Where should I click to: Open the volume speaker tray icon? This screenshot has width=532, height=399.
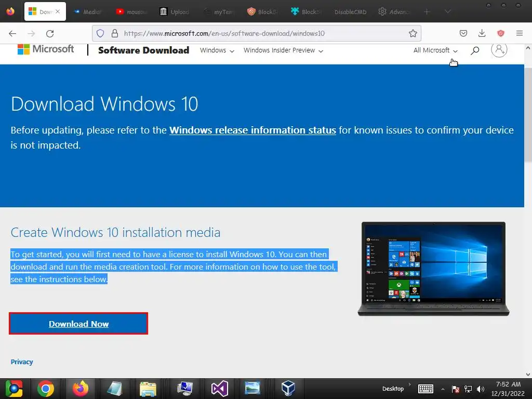tap(481, 389)
